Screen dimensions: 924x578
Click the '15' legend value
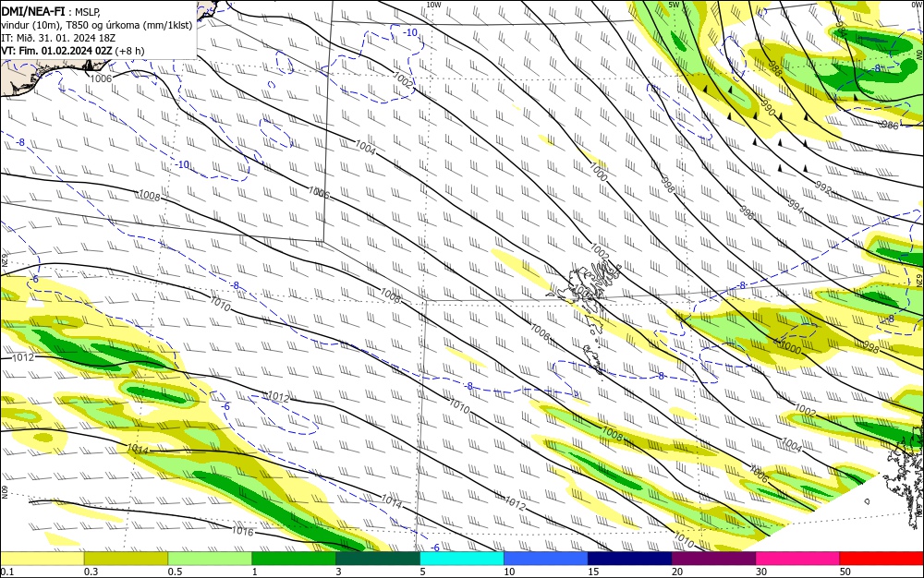point(593,572)
